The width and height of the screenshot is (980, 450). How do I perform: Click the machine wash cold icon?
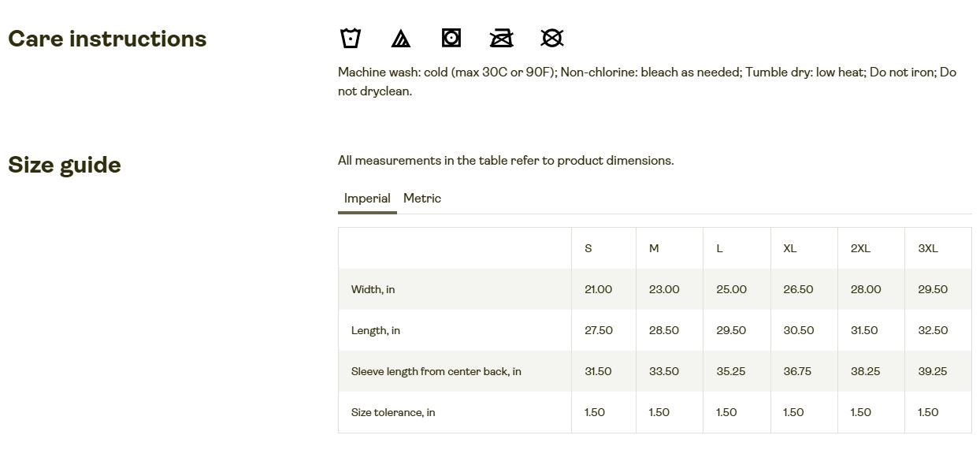point(350,38)
